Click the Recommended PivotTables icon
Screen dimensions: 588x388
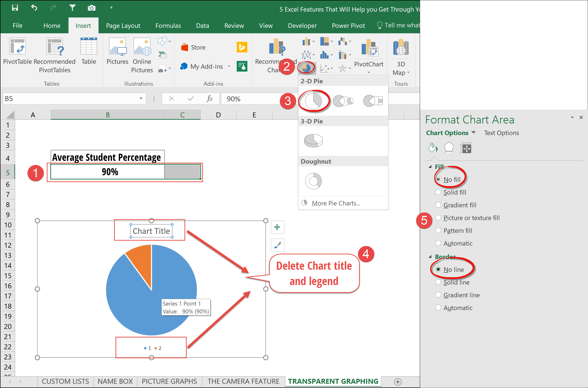click(55, 46)
